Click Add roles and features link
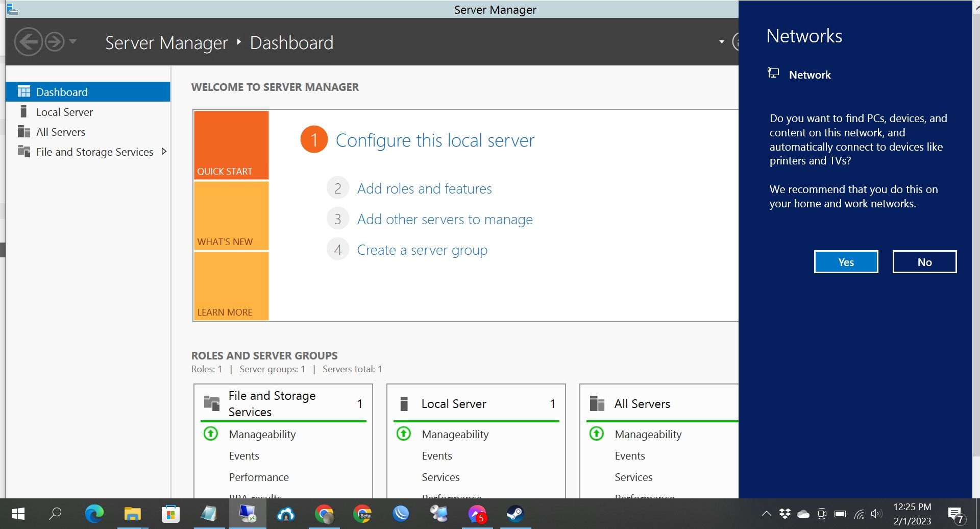The image size is (980, 529). 424,188
